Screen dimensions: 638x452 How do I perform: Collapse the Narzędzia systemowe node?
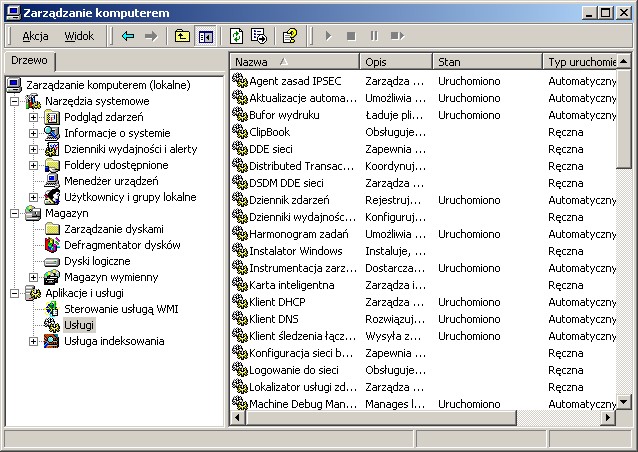pyautogui.click(x=14, y=101)
